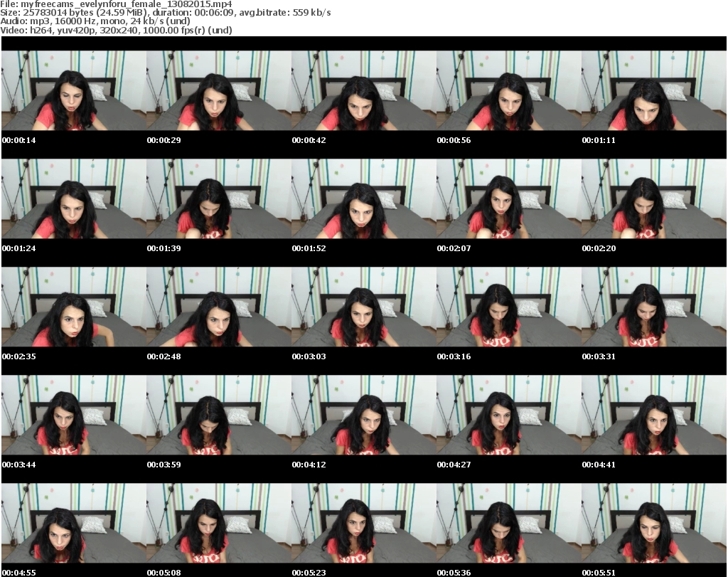Click the 00:00:14 timestamp label
The image size is (728, 577).
[19, 140]
